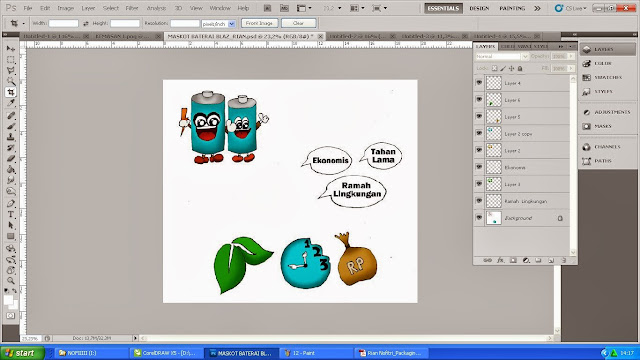Toggle visibility of Layer 2
The image size is (640, 360).
[x=479, y=150]
